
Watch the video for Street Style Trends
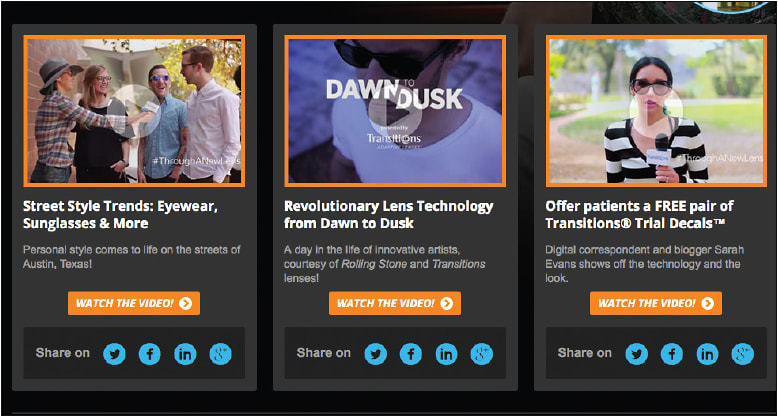[134, 303]
